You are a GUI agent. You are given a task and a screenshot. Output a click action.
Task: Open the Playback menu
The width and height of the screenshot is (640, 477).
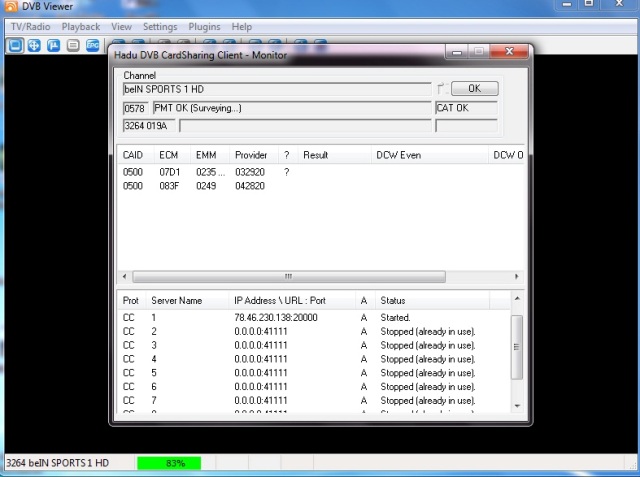pos(81,27)
